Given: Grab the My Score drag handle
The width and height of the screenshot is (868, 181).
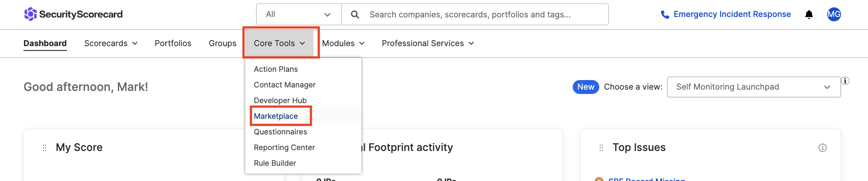Looking at the screenshot, I should coord(44,148).
